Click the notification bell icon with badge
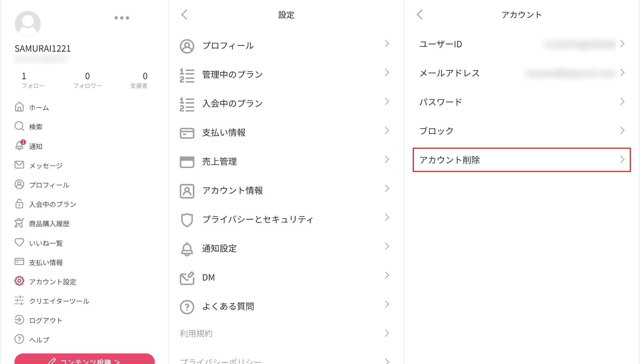 click(20, 145)
